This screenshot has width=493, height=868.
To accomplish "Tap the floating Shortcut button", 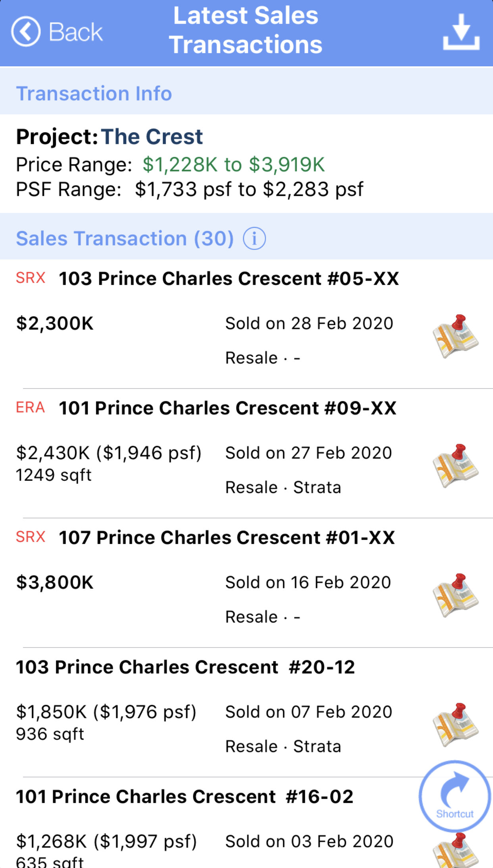I will (455, 796).
